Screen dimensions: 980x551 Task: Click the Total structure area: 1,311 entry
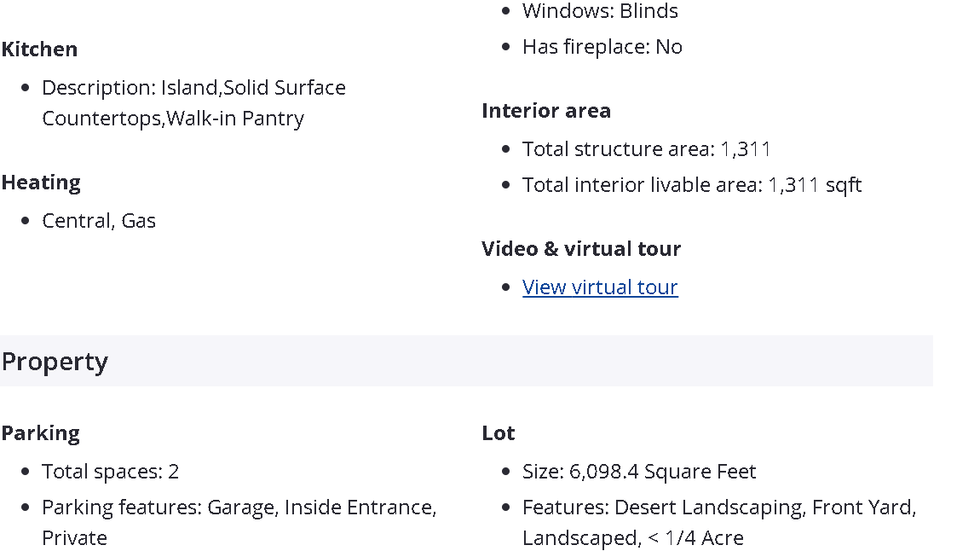click(646, 149)
